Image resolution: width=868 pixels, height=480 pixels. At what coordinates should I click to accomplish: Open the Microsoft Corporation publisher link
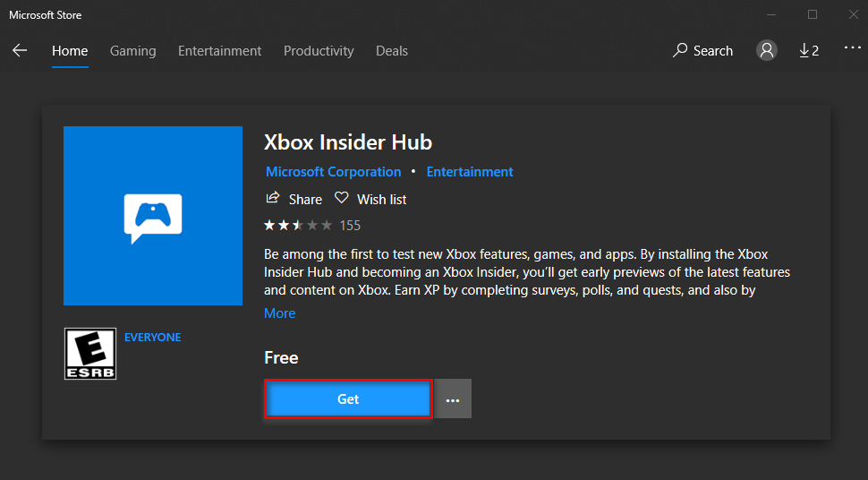333,172
